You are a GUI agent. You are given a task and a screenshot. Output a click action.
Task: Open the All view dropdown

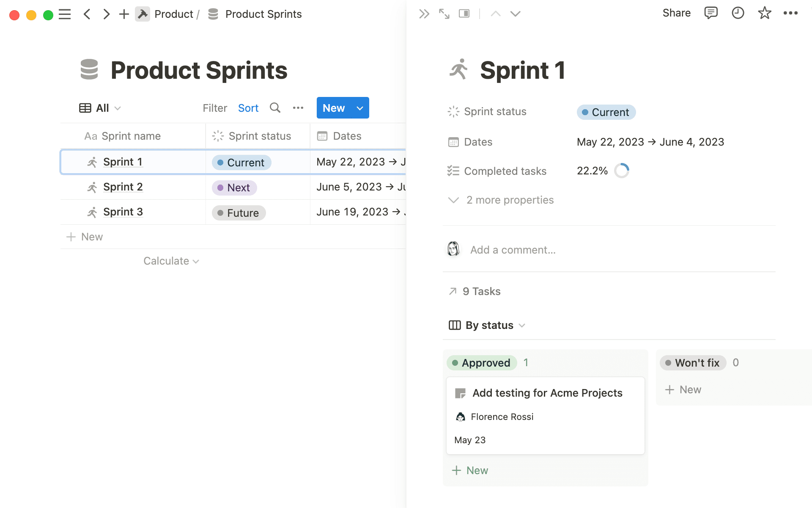100,108
